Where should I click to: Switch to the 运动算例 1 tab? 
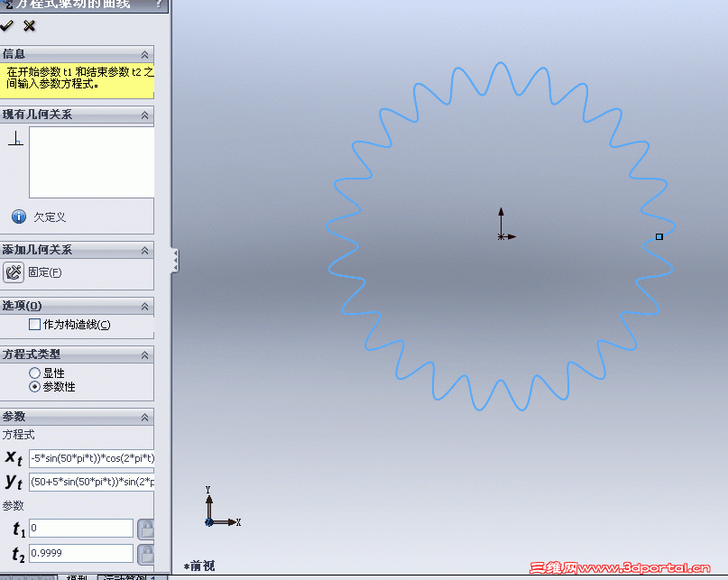click(133, 577)
